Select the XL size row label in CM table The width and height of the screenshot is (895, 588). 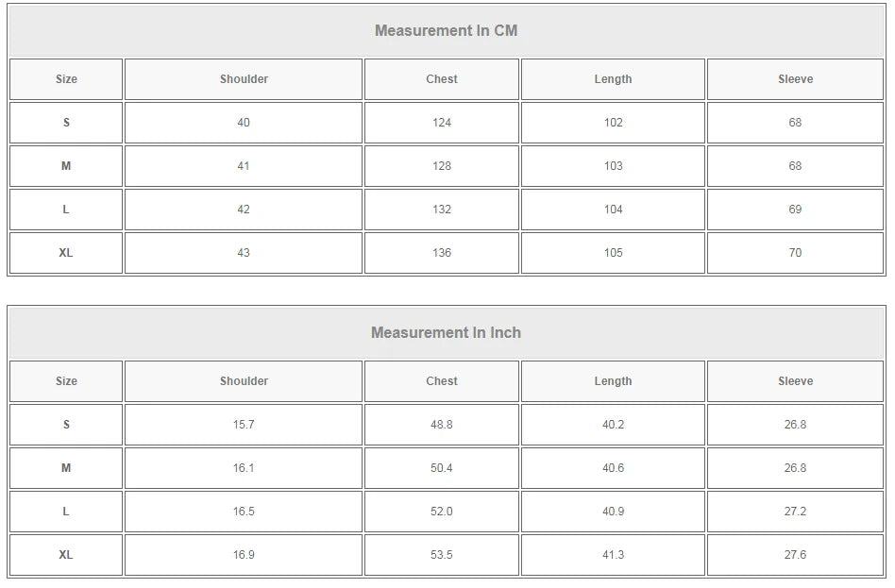pos(66,253)
